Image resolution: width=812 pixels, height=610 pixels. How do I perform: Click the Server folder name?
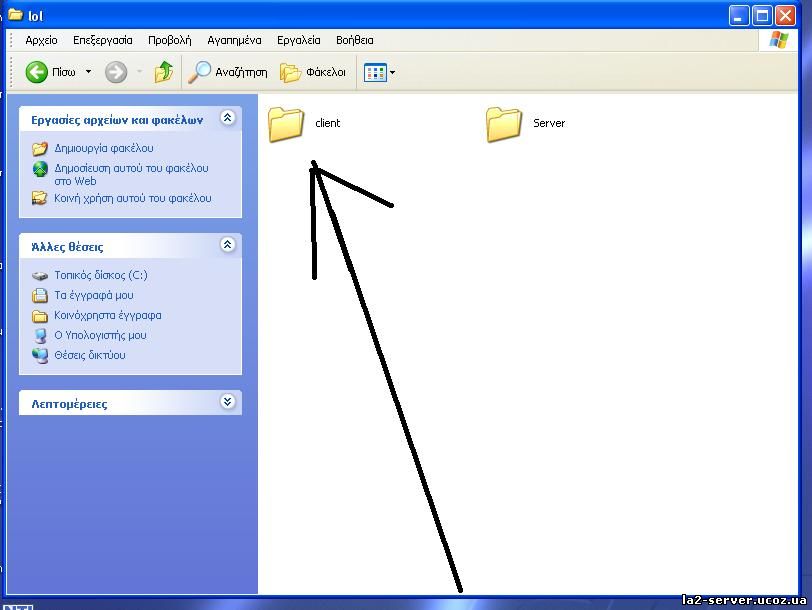[x=549, y=123]
